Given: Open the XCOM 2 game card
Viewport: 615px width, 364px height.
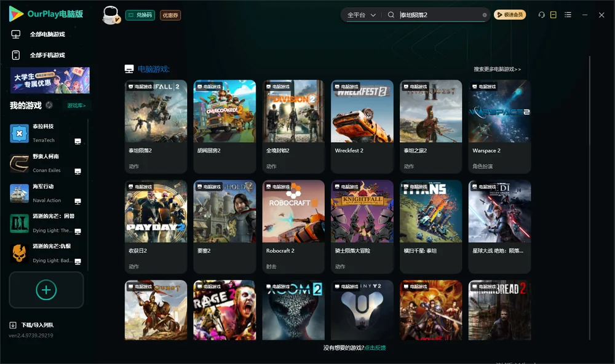Looking at the screenshot, I should (x=293, y=310).
